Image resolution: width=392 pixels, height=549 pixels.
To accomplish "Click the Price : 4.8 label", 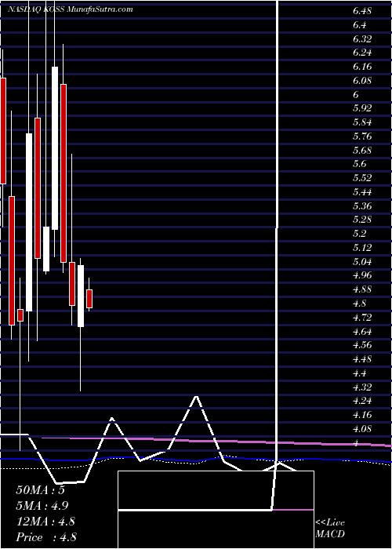I will point(46,537).
